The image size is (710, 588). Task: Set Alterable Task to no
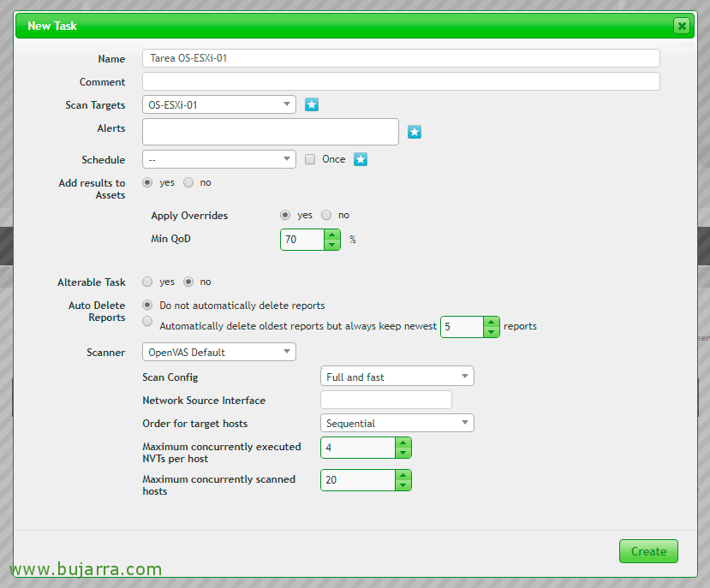pyautogui.click(x=188, y=282)
